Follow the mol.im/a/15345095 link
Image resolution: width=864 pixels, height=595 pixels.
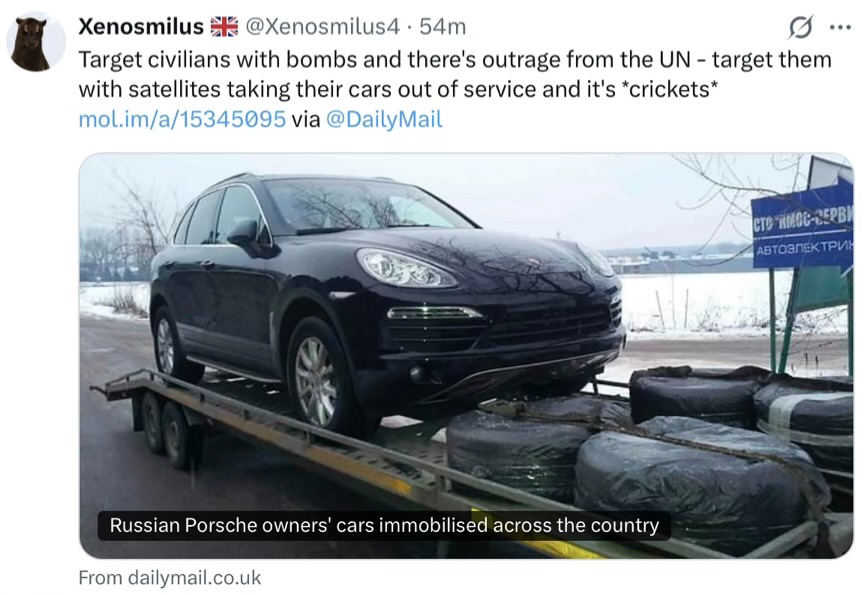(182, 119)
